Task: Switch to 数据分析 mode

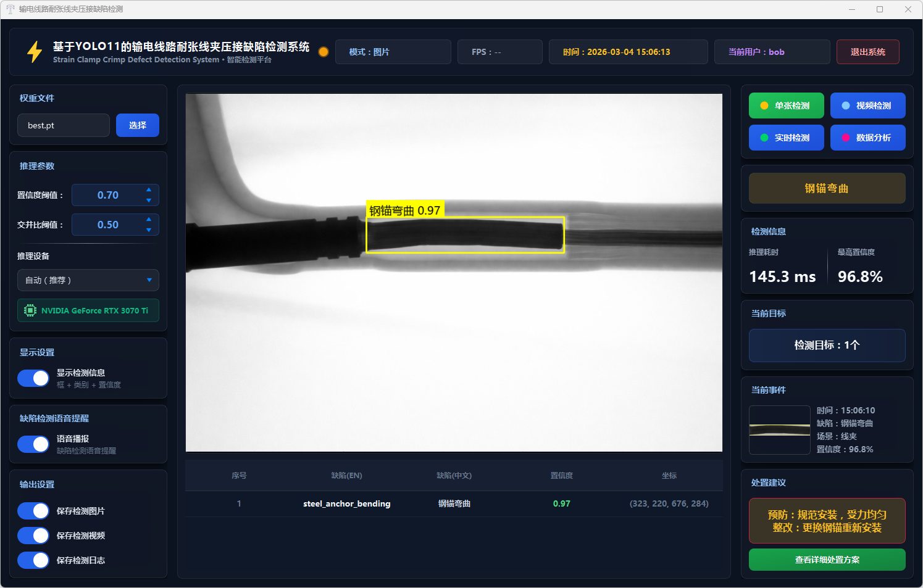Action: pyautogui.click(x=867, y=138)
